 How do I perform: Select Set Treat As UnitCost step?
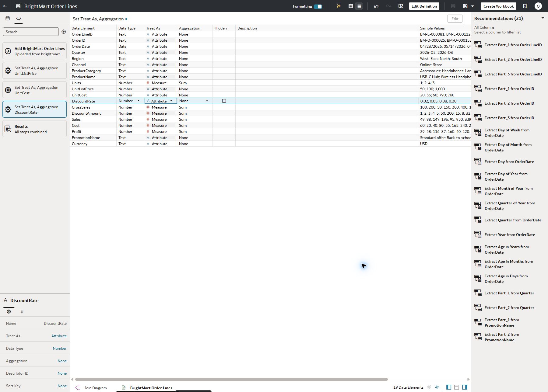(35, 90)
